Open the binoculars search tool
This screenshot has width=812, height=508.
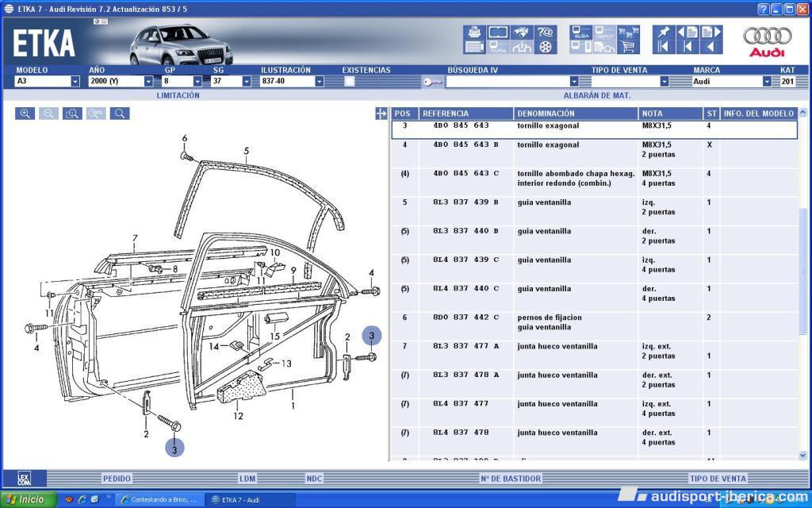pos(522,32)
